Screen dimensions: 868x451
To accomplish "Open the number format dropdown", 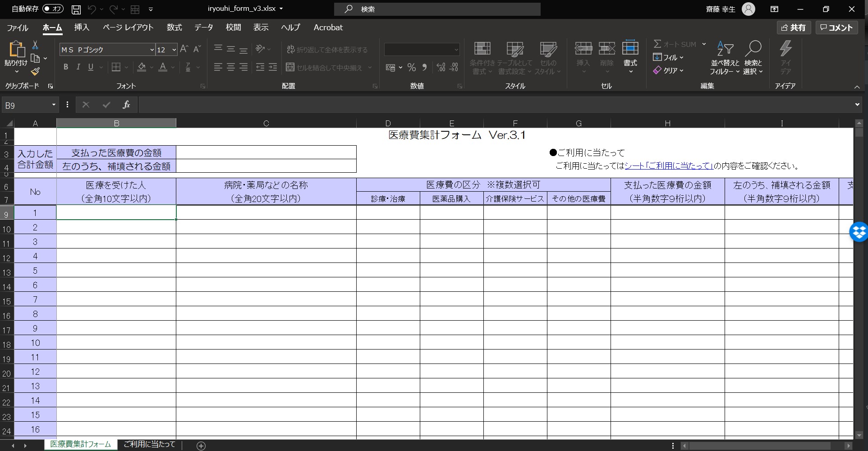I will click(456, 49).
